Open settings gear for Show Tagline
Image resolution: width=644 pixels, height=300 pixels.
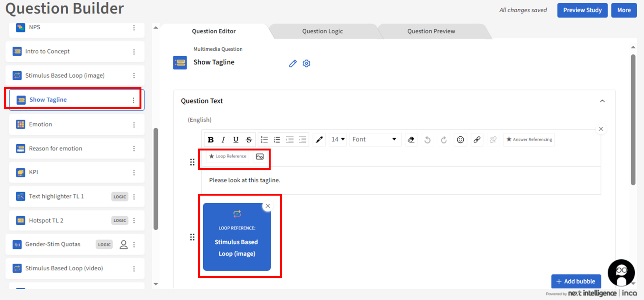(306, 63)
